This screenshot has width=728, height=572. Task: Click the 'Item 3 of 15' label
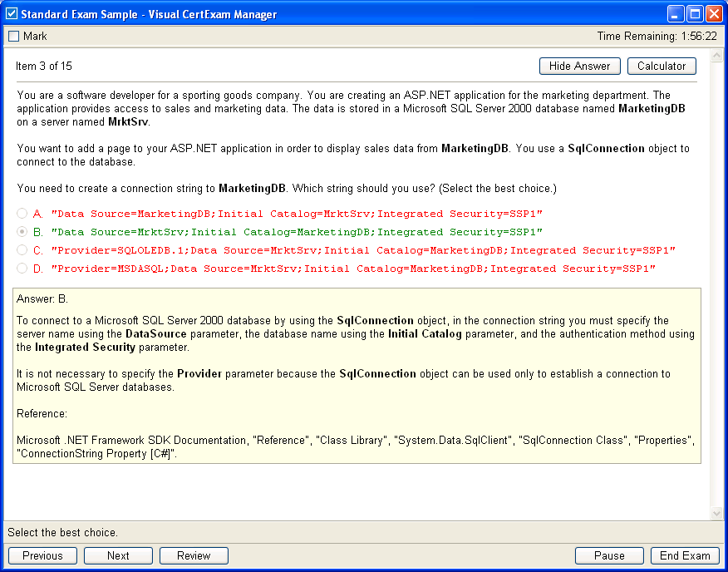click(44, 66)
